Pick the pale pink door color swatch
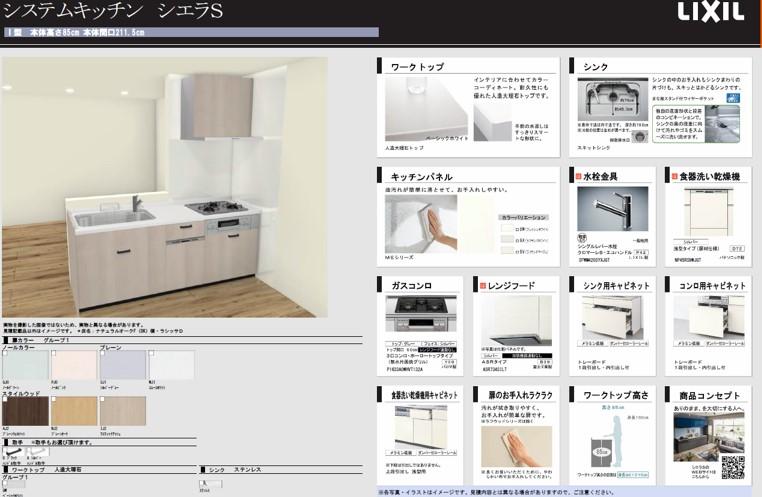Screen dimensions: 762x497 pyautogui.click(x=74, y=365)
